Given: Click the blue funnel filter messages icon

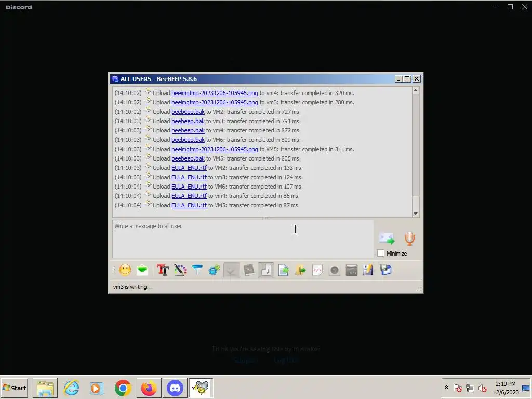Looking at the screenshot, I should click(x=197, y=270).
